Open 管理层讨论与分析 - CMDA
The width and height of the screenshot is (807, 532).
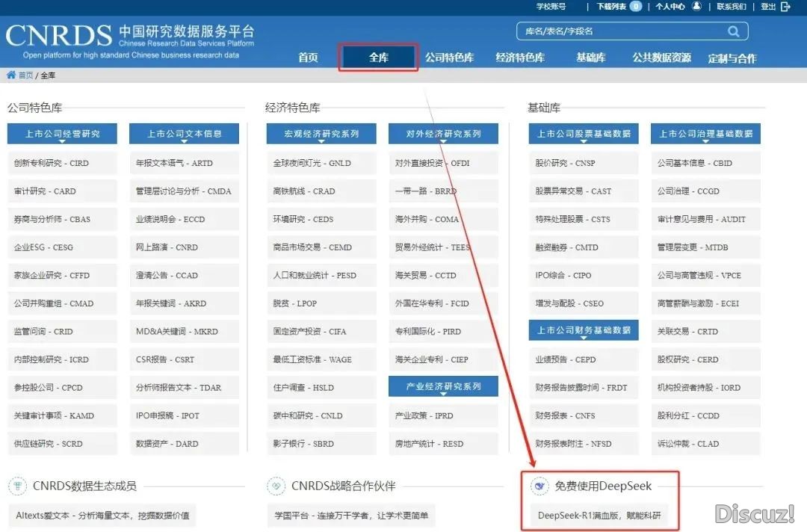[x=185, y=191]
